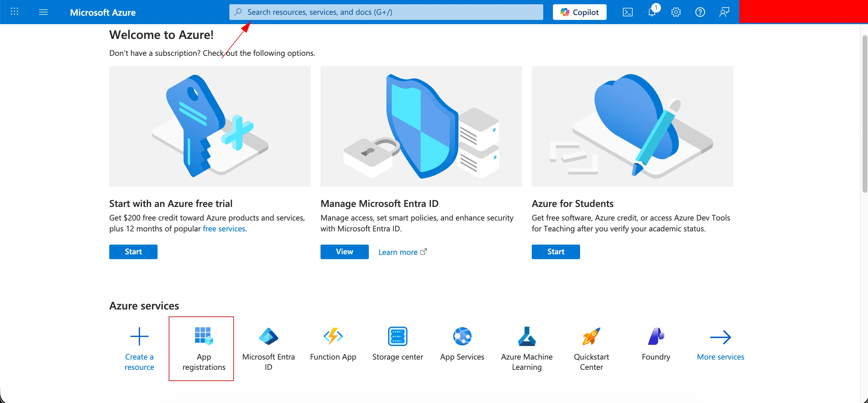Open the free services link
Image resolution: width=868 pixels, height=403 pixels.
click(224, 229)
